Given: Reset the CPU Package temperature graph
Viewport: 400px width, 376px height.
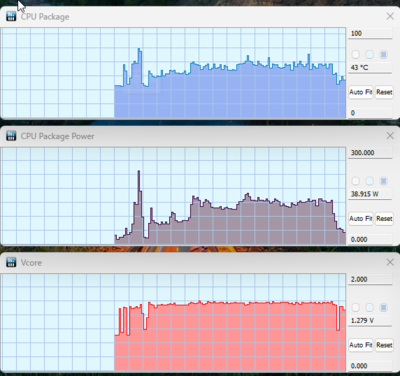Looking at the screenshot, I should 384,92.
